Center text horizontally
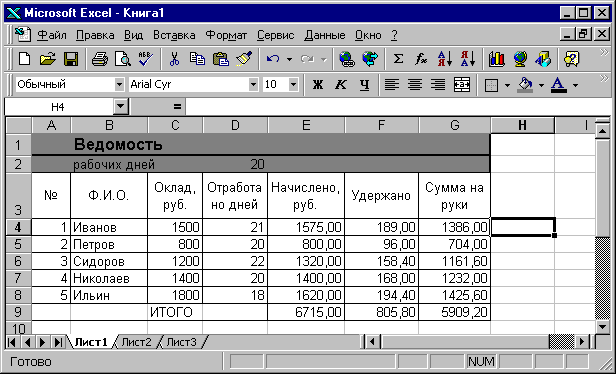 pyautogui.click(x=415, y=84)
